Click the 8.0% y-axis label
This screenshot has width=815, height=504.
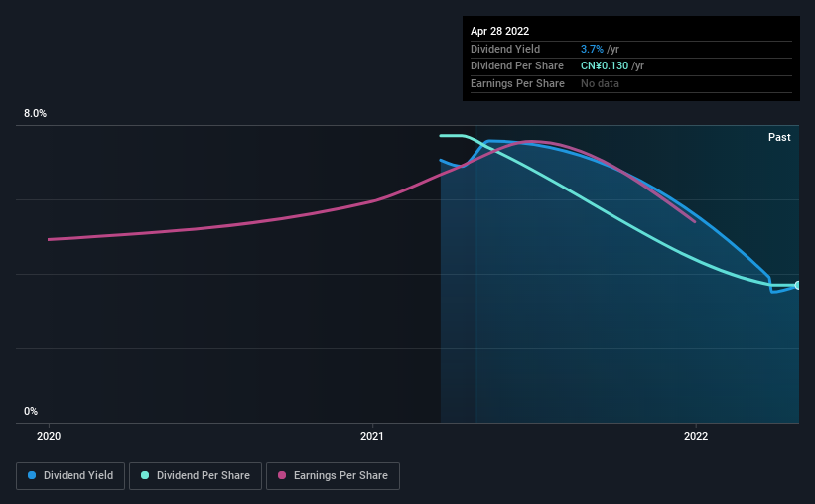[x=35, y=113]
